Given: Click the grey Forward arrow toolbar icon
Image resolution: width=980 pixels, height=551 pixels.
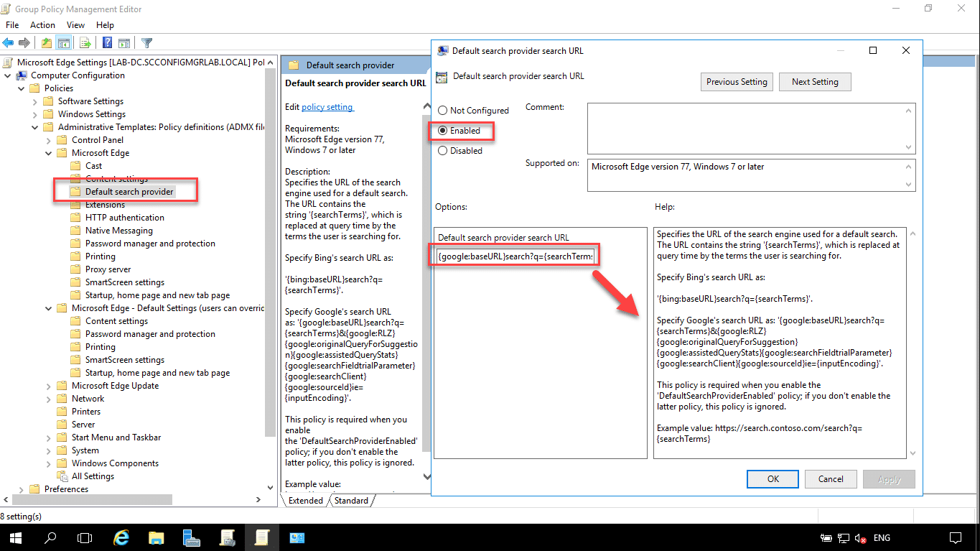Looking at the screenshot, I should (x=24, y=42).
